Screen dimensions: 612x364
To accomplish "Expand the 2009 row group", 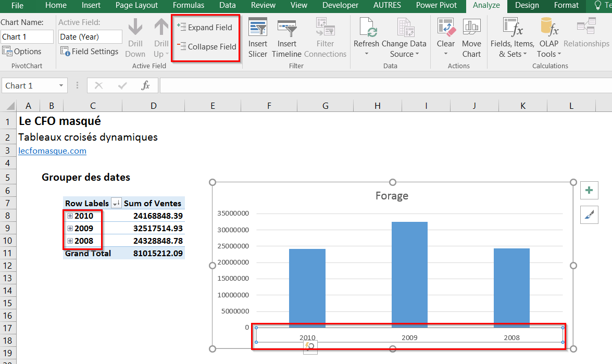I will [70, 228].
